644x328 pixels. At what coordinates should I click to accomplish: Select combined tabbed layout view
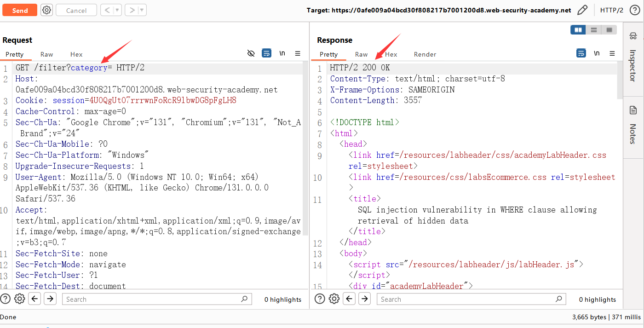609,30
